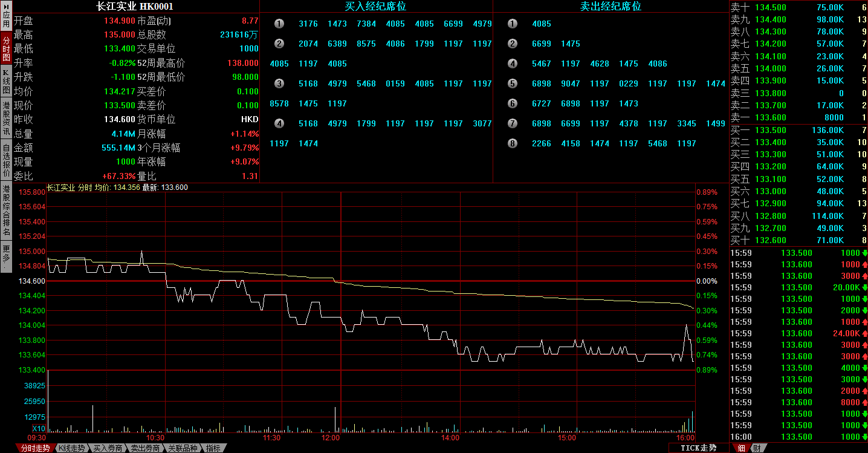
Task: Click buy-side queue circle number 4
Action: click(279, 123)
